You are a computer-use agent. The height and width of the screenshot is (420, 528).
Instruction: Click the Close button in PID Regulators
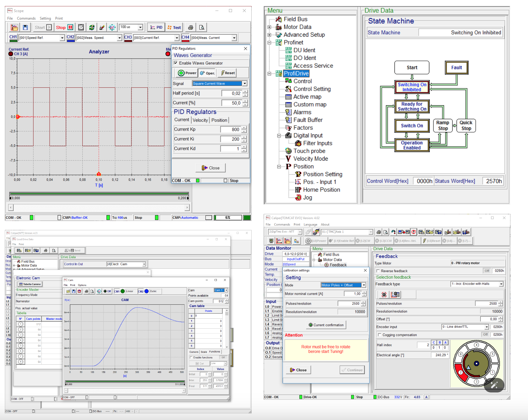[211, 168]
